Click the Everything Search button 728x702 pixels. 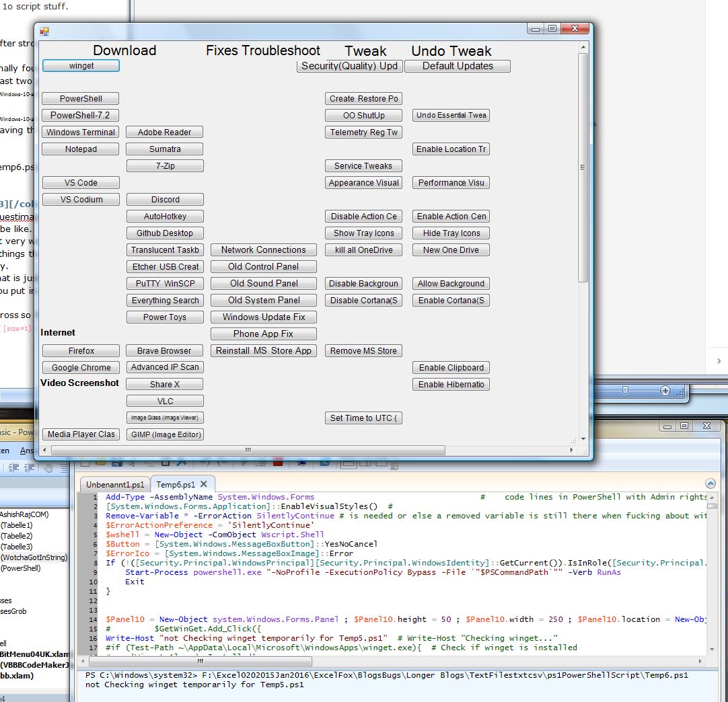(165, 300)
